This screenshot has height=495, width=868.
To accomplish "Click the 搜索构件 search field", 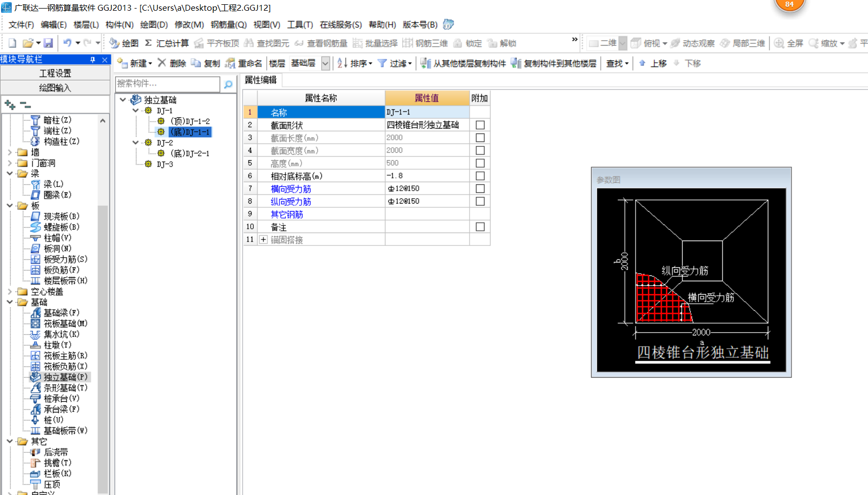I will coord(168,84).
